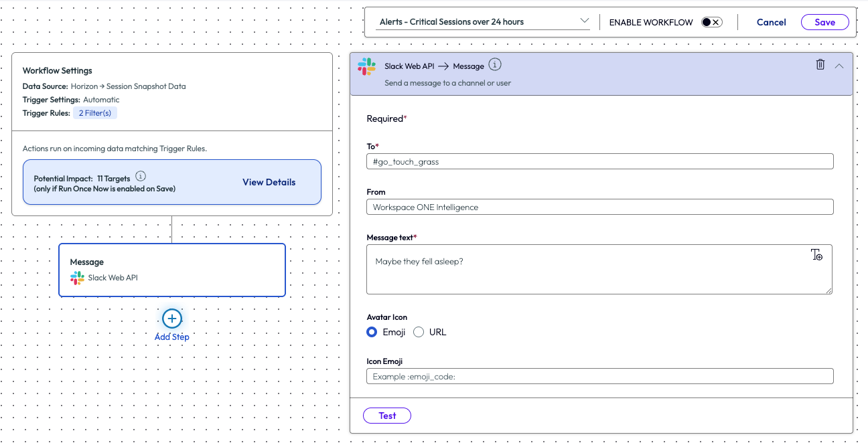Select the URL avatar icon option
868x443 pixels.
(419, 332)
